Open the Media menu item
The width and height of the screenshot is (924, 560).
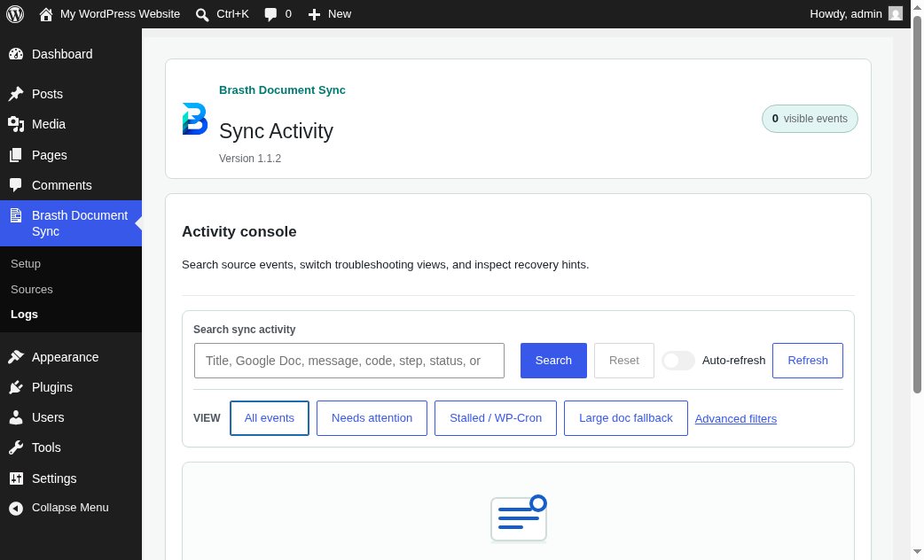(71, 124)
